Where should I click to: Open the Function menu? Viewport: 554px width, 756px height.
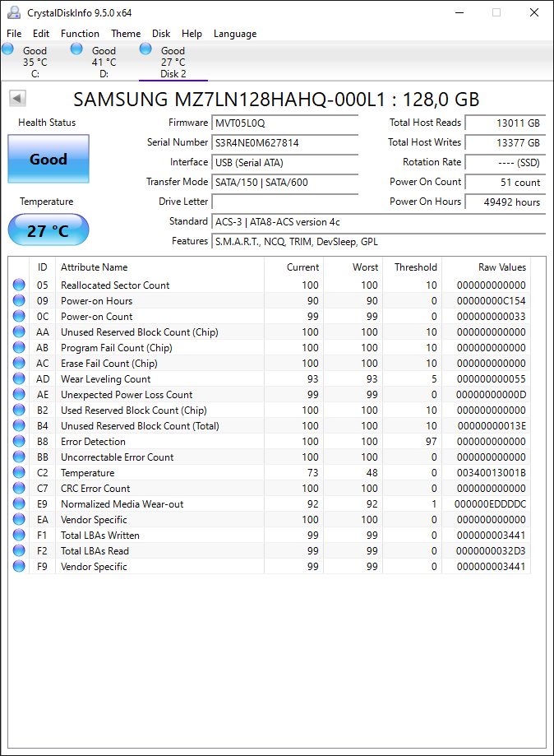tap(80, 33)
